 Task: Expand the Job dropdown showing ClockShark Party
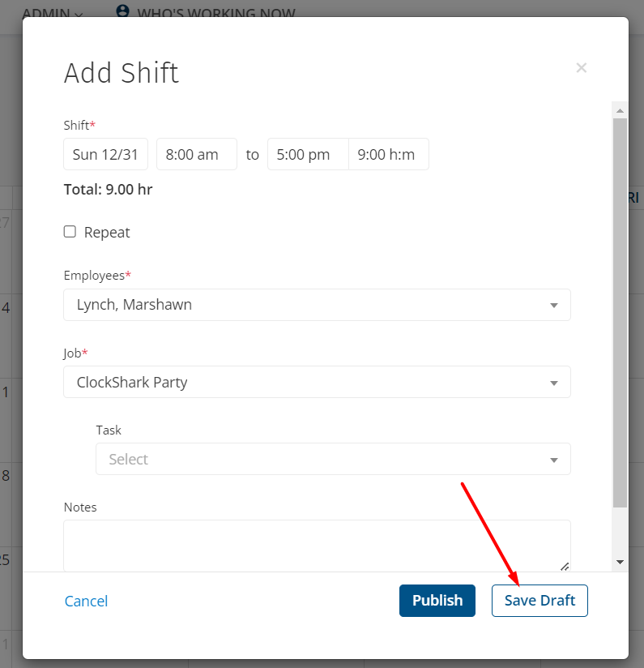pyautogui.click(x=317, y=382)
